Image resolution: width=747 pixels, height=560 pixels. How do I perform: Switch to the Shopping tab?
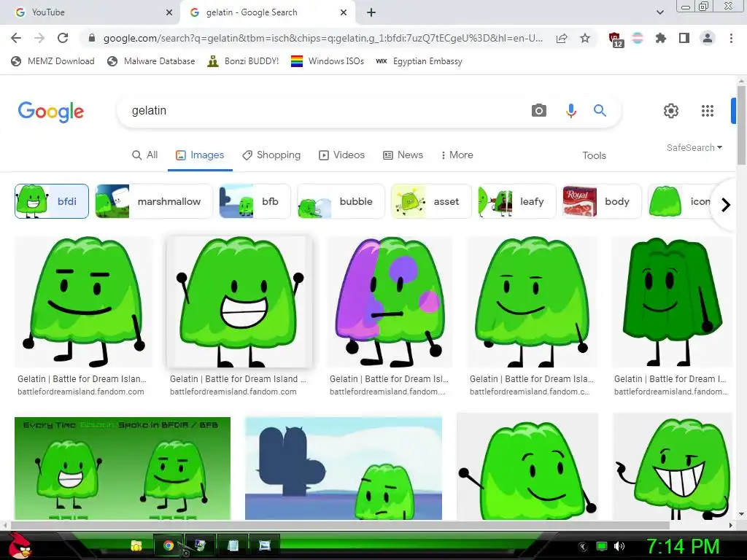271,155
